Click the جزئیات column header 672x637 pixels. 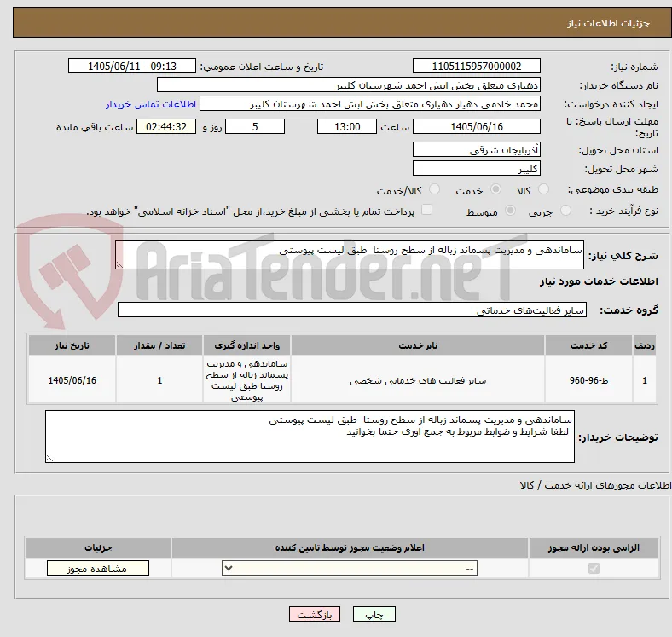pos(98,547)
